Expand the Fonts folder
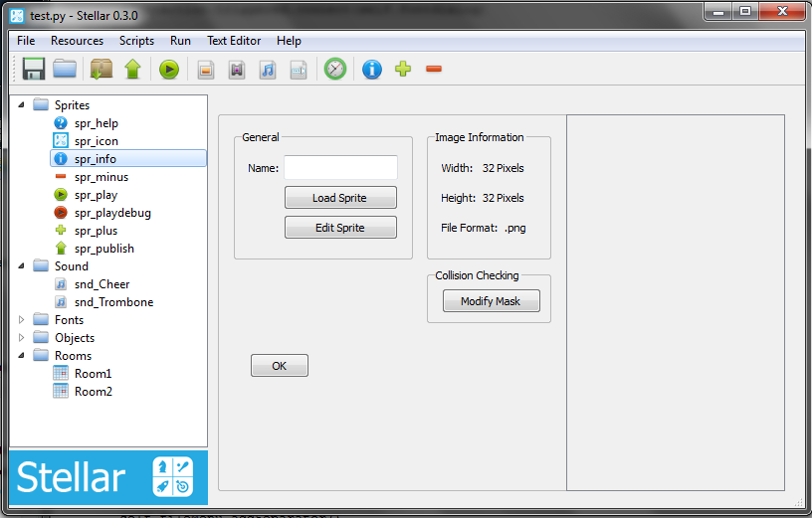 (21, 320)
